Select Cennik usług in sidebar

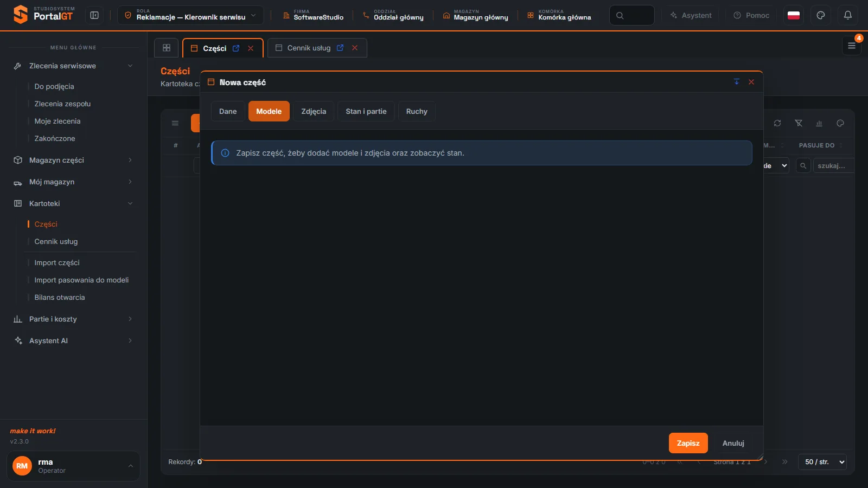click(56, 241)
